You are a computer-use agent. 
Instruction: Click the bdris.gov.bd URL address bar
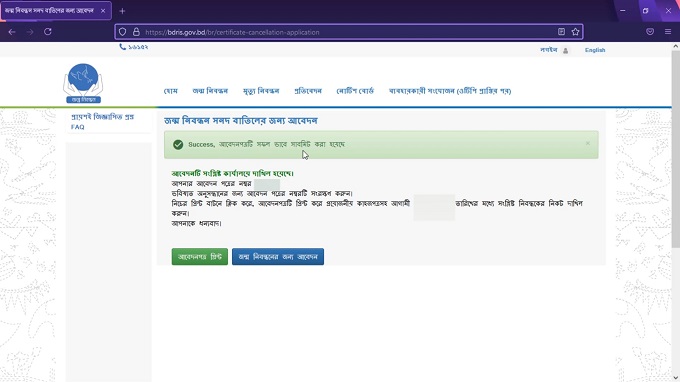(x=349, y=32)
